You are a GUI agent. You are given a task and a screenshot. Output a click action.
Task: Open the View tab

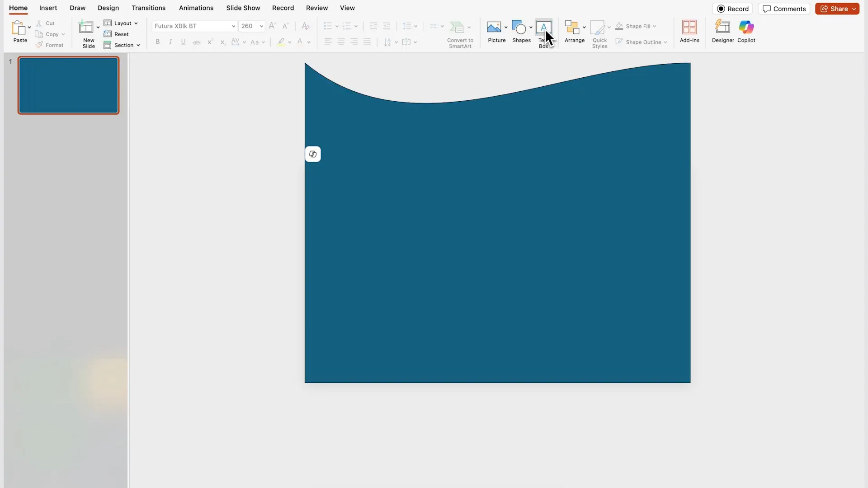347,8
